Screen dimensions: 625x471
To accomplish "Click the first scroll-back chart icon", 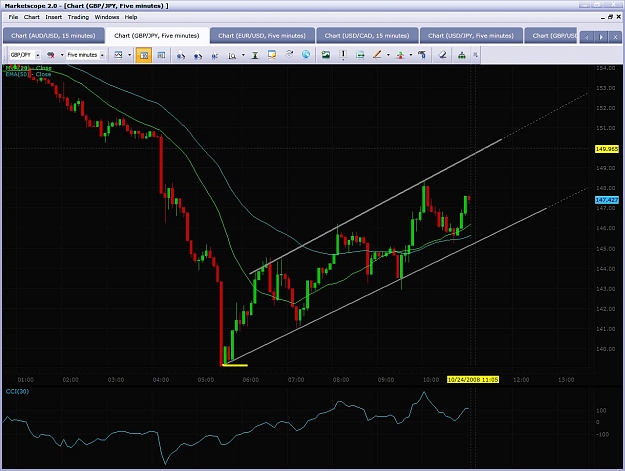I will (x=181, y=55).
